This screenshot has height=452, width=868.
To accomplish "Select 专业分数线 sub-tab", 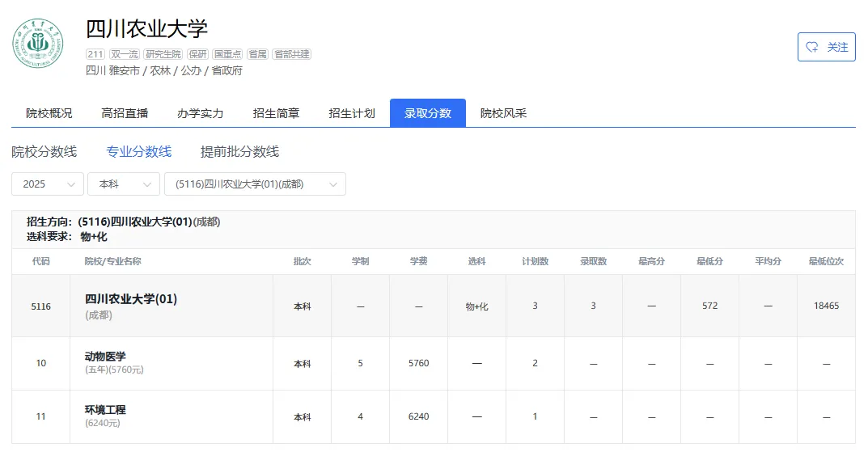I will coord(139,151).
